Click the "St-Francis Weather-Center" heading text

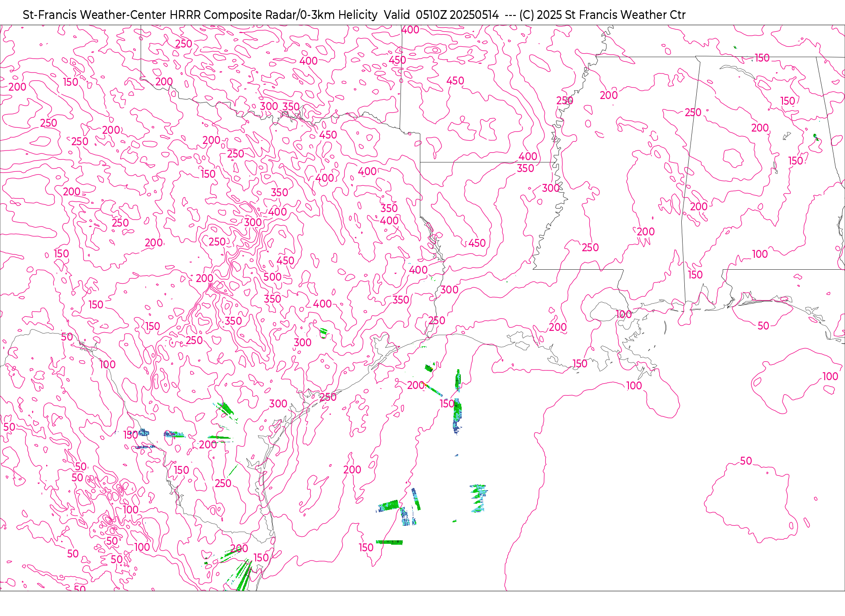coord(95,15)
